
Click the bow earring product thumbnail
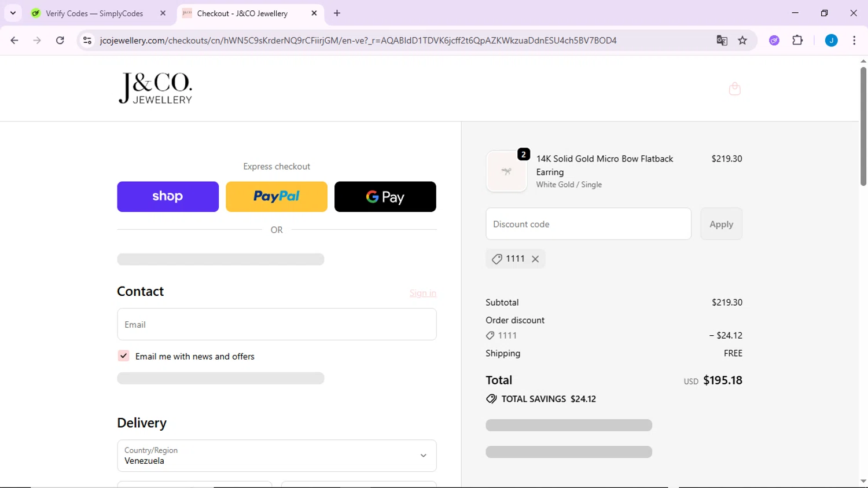[506, 171]
